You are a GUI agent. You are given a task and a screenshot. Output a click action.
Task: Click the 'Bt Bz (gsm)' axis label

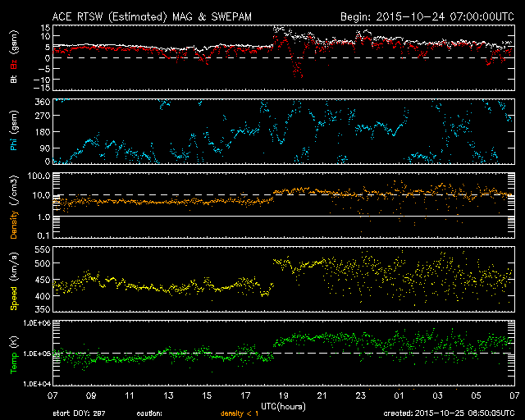click(14, 57)
